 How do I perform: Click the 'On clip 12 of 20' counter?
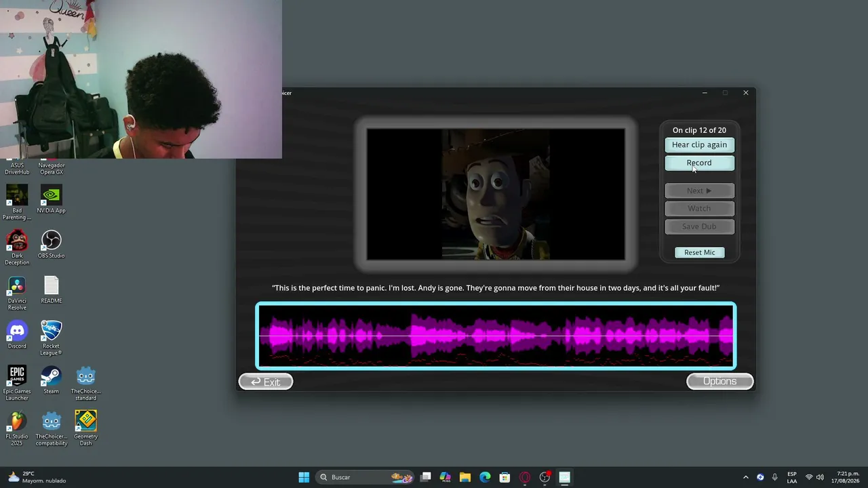click(x=699, y=130)
